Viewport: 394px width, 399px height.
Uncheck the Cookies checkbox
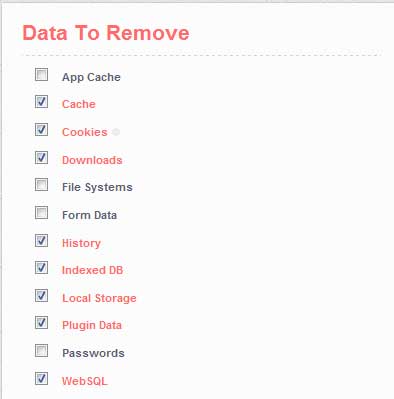point(41,130)
